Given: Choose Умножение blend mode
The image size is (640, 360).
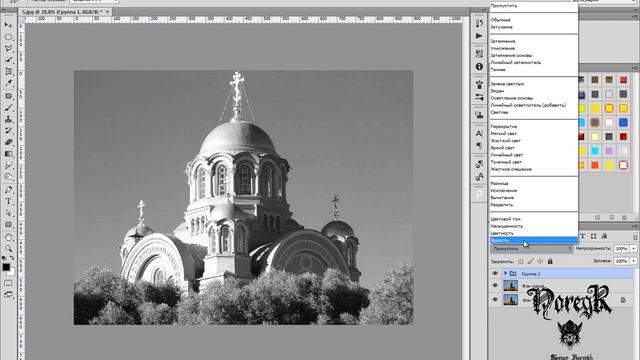Looking at the screenshot, I should (534, 48).
